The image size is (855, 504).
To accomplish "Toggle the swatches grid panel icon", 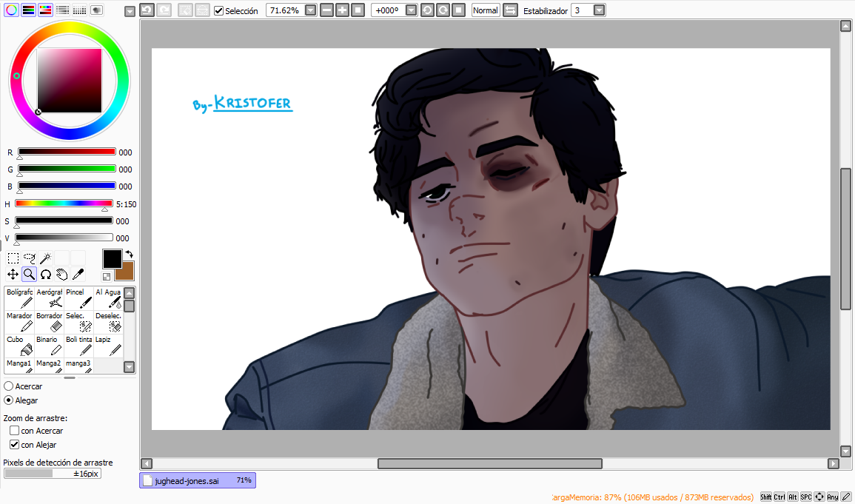I will 80,10.
